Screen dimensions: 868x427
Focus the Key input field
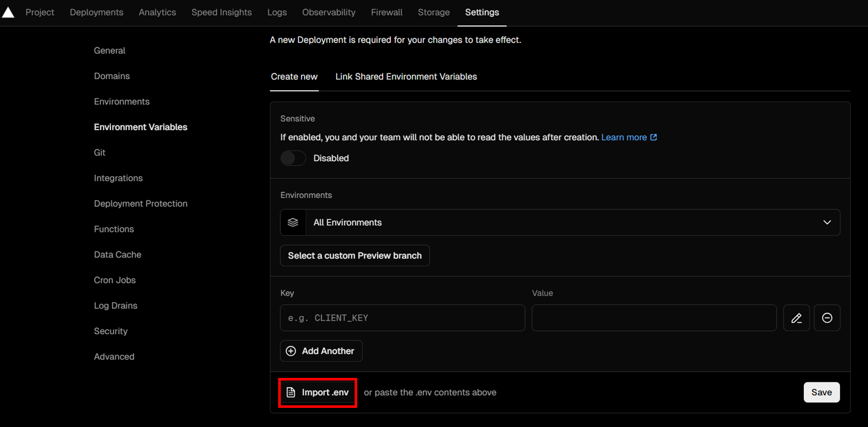click(403, 318)
